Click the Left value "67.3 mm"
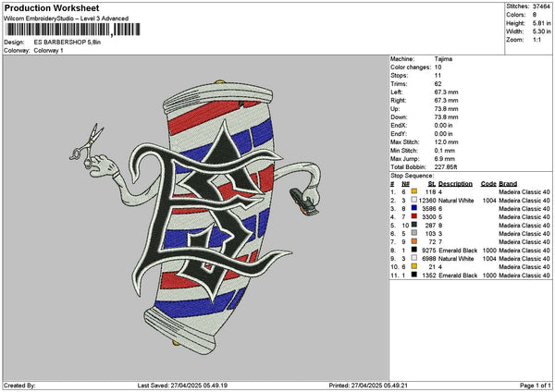The height and width of the screenshot is (392, 555). point(446,92)
